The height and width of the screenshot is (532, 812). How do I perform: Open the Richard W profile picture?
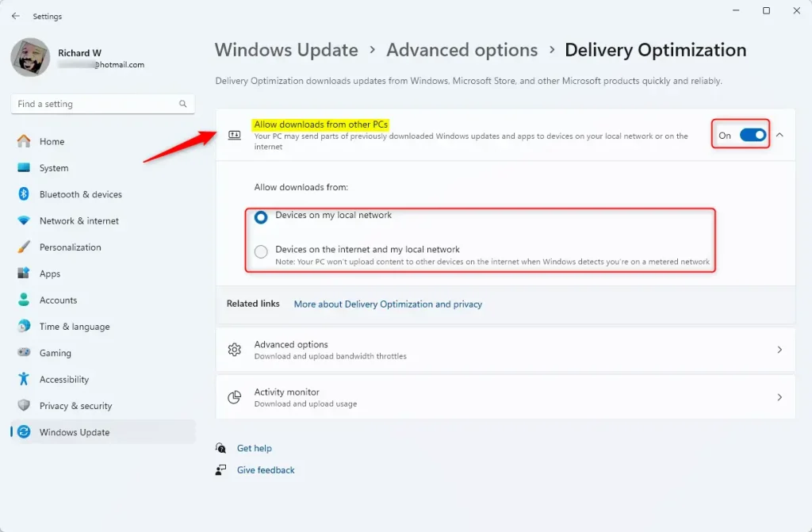pos(31,58)
